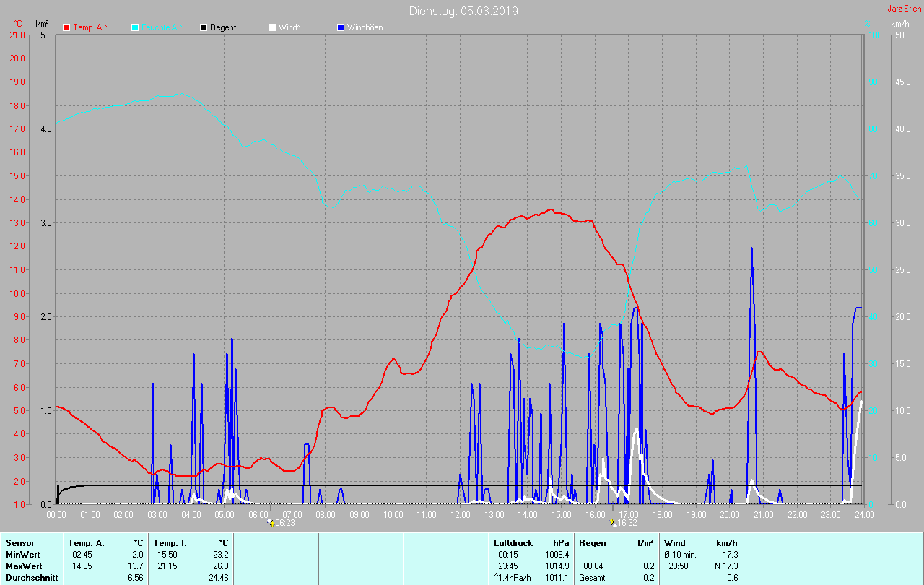This screenshot has height=585, width=924.
Task: Click the Regen* legend label
Action: [x=224, y=27]
